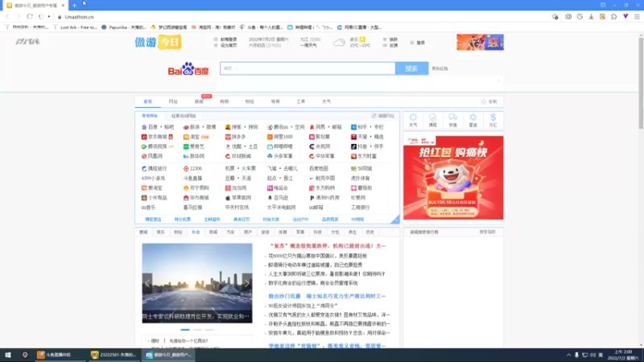
Task: Open the 外汇 dollar exchange widget icon
Action: 493,120
